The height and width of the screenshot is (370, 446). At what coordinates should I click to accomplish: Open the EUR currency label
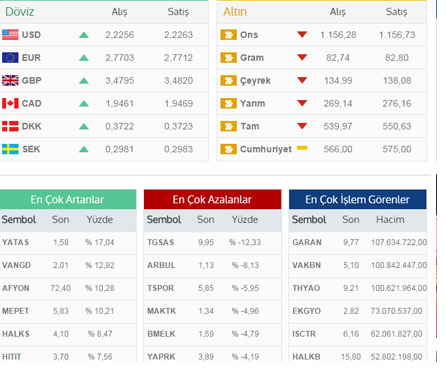click(31, 58)
